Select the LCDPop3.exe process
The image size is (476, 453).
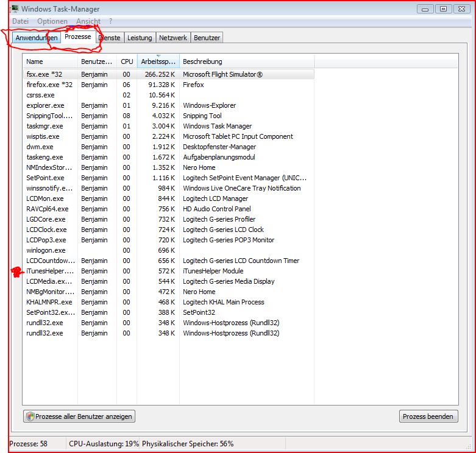pyautogui.click(x=168, y=240)
